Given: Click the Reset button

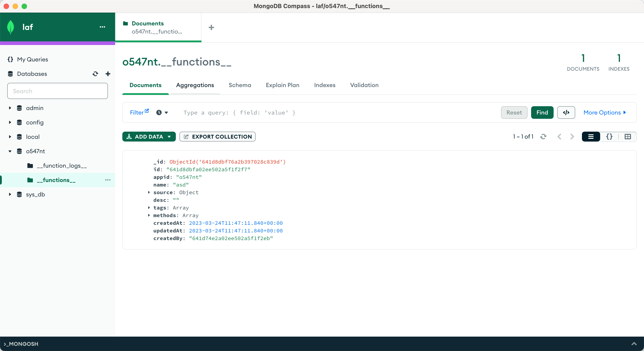Looking at the screenshot, I should (x=514, y=112).
